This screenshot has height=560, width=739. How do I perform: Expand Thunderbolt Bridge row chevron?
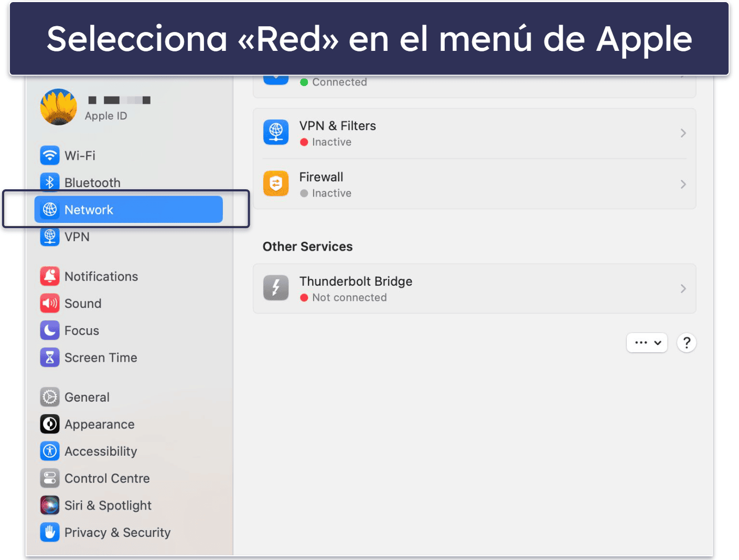click(683, 288)
